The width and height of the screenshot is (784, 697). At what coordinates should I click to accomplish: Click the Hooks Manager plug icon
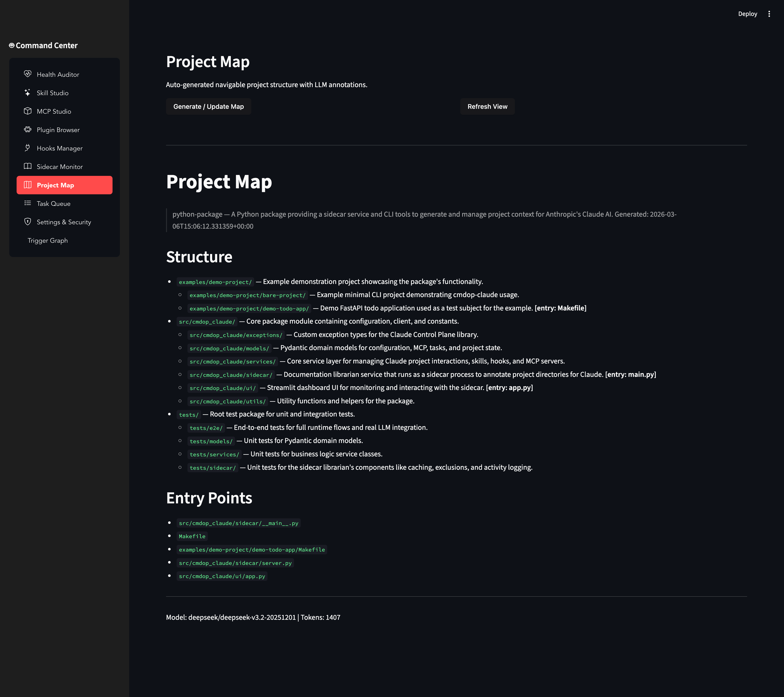[28, 148]
